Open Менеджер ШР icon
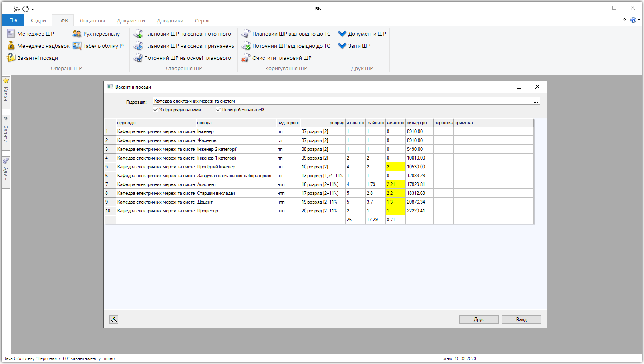The width and height of the screenshot is (644, 364). click(x=11, y=34)
